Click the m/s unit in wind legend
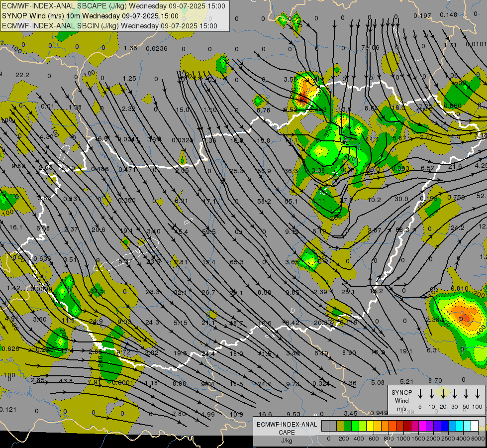This screenshot has height=448, width=487. (x=401, y=409)
